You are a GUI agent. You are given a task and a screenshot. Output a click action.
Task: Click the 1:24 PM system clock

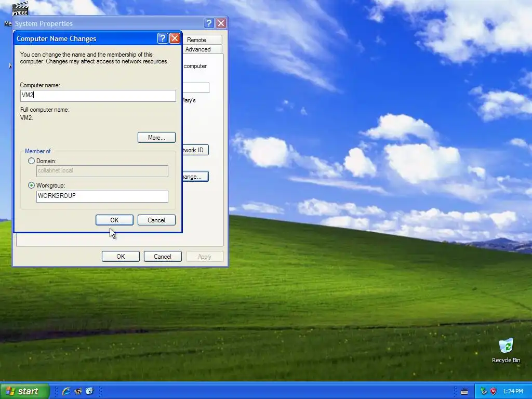point(513,391)
